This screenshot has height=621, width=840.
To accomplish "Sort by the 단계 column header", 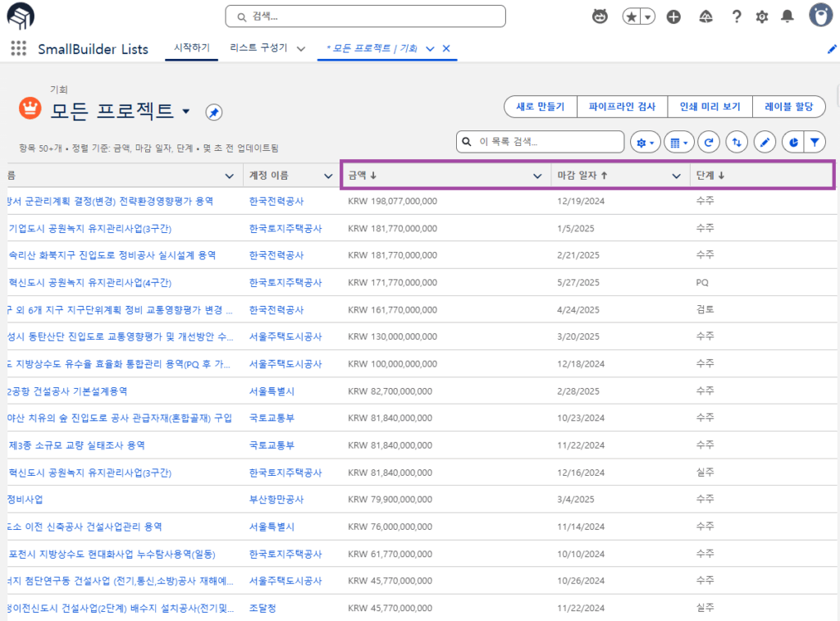I will point(710,176).
